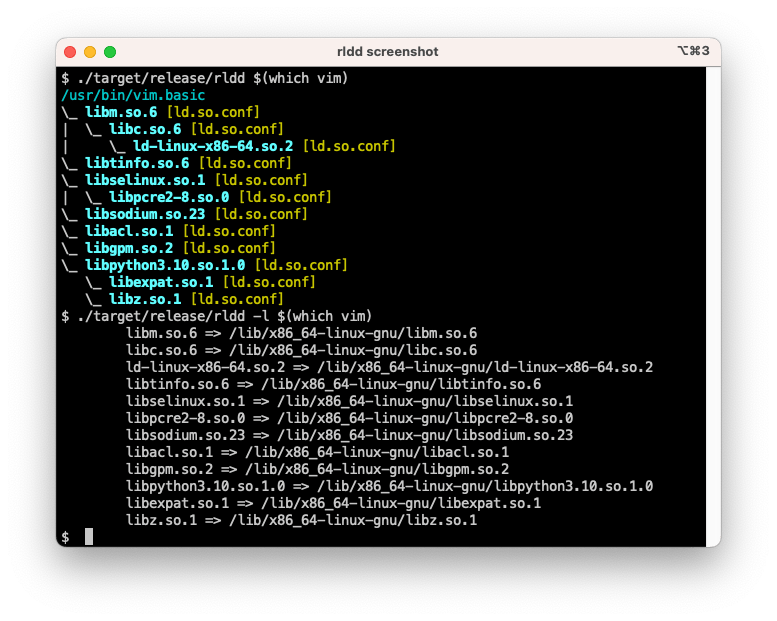The image size is (777, 621).
Task: Click the 'libgpm.so.2 =>' list output line
Action: click(317, 469)
